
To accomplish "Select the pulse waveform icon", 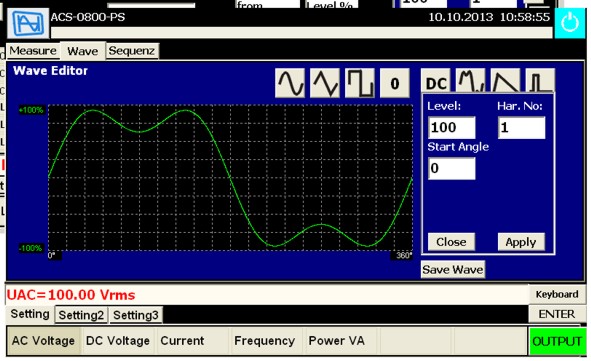I will click(540, 81).
